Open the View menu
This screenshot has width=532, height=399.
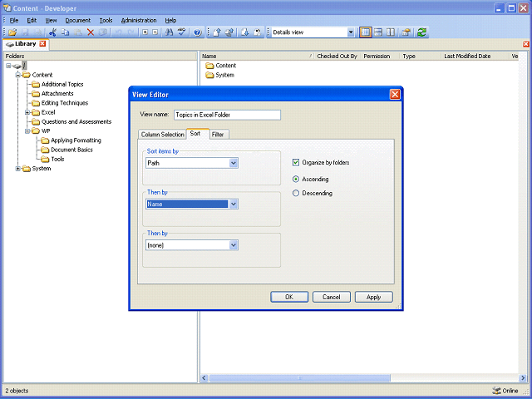(x=51, y=20)
